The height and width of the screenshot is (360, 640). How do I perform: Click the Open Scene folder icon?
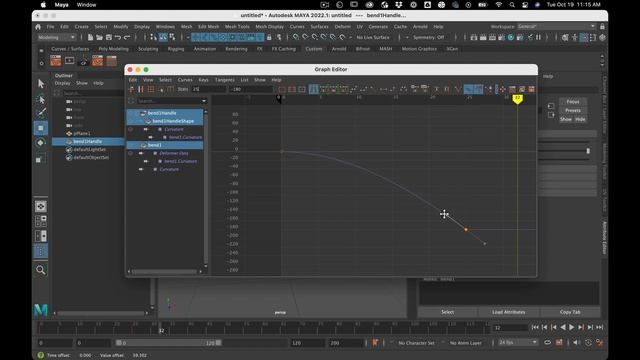[x=99, y=37]
